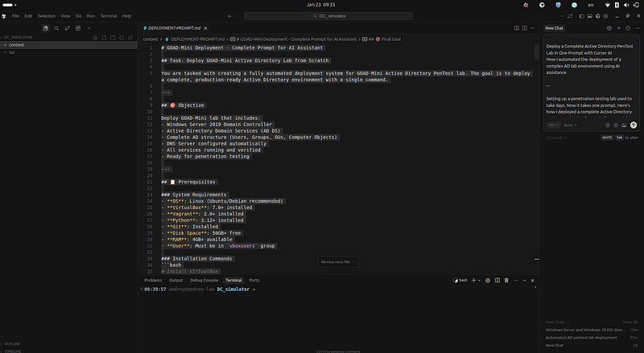Click Review next file button
Viewport: 644px width, 353px height.
(x=338, y=262)
